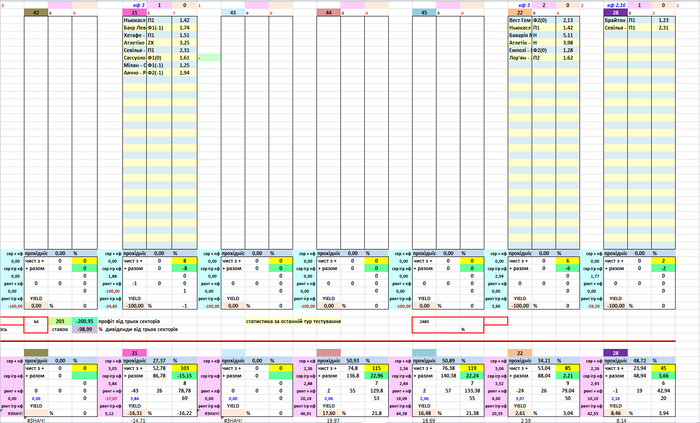The width and height of the screenshot is (700, 423).
Task: Select the bet type cell 'Ф1(0)'
Action: 159,58
